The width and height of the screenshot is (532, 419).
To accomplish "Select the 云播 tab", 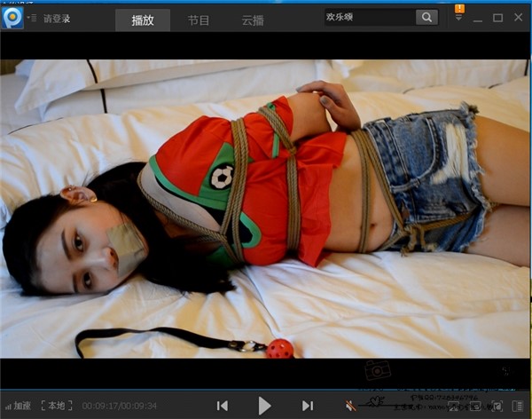I will tap(253, 19).
